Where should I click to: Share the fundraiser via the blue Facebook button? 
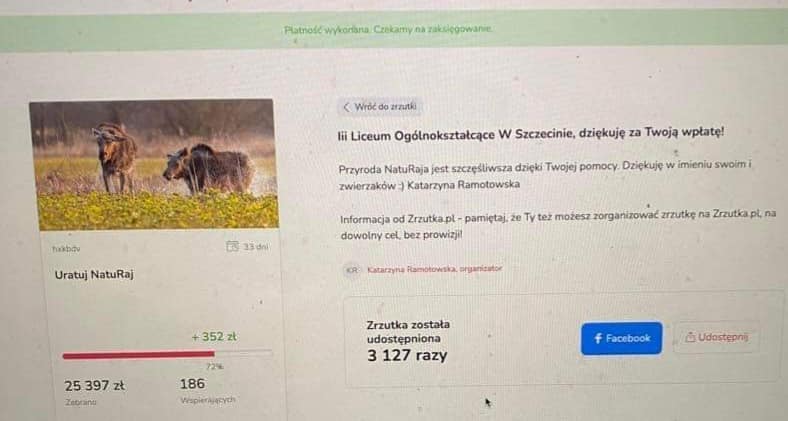tap(622, 339)
